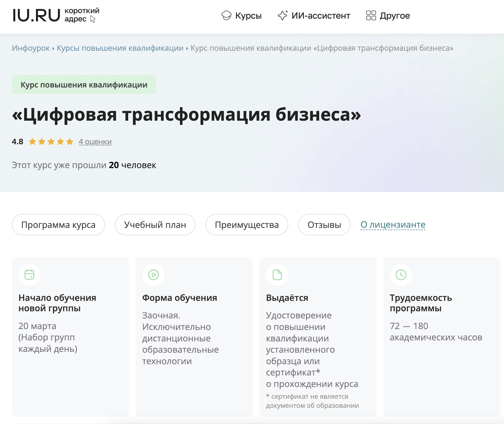Click the green calendar icon
504x424 pixels.
coord(29,275)
